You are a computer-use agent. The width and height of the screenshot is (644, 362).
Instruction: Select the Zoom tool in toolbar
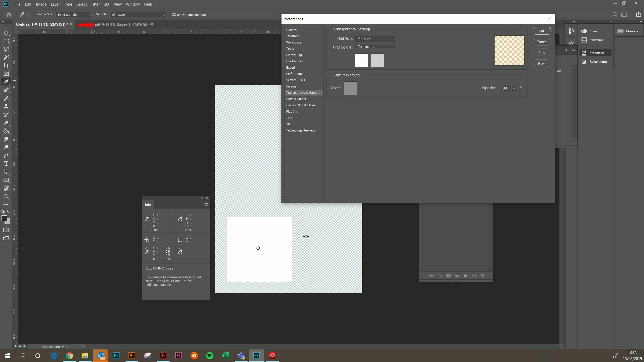[x=6, y=196]
